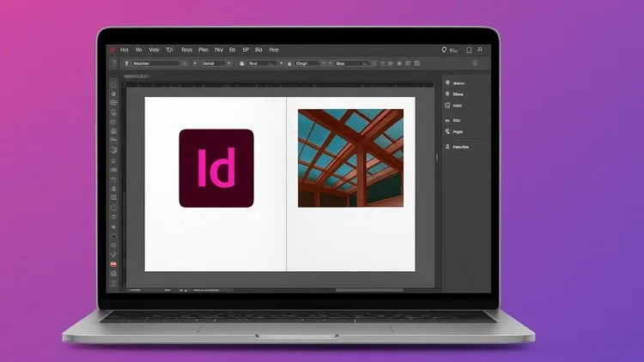Open the 'Deo' dropdown in the control bar
This screenshot has height=362, width=644.
(x=352, y=63)
